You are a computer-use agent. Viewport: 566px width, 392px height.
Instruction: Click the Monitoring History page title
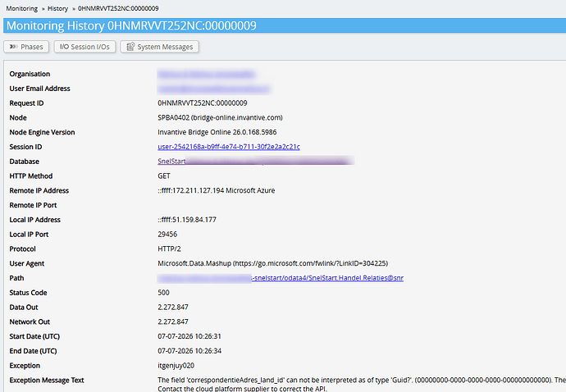131,25
